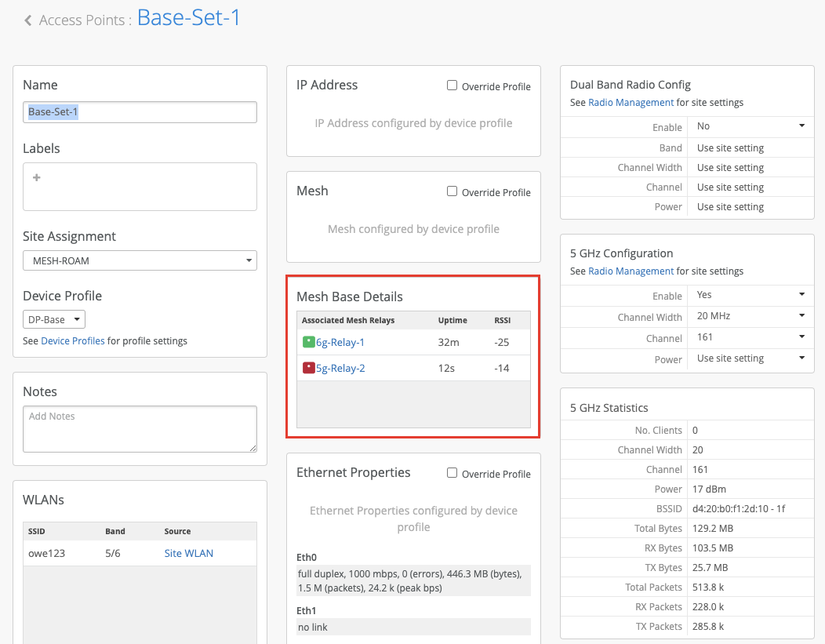This screenshot has width=825, height=644.
Task: Toggle Override Profile for Ethernet Properties
Action: 452,473
